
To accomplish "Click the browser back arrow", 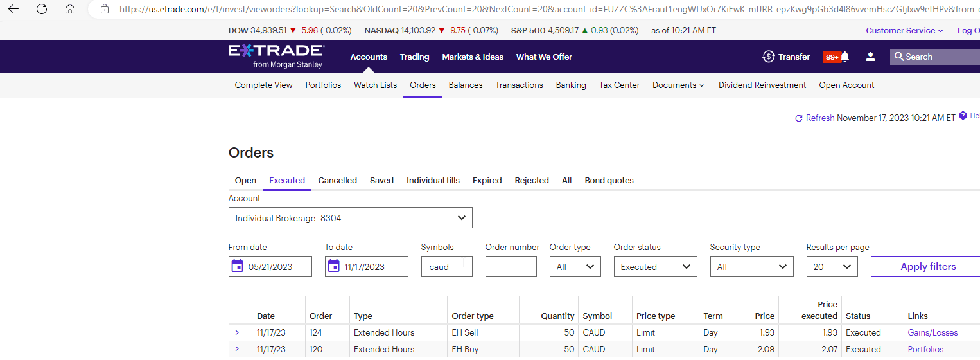I will click(x=13, y=9).
